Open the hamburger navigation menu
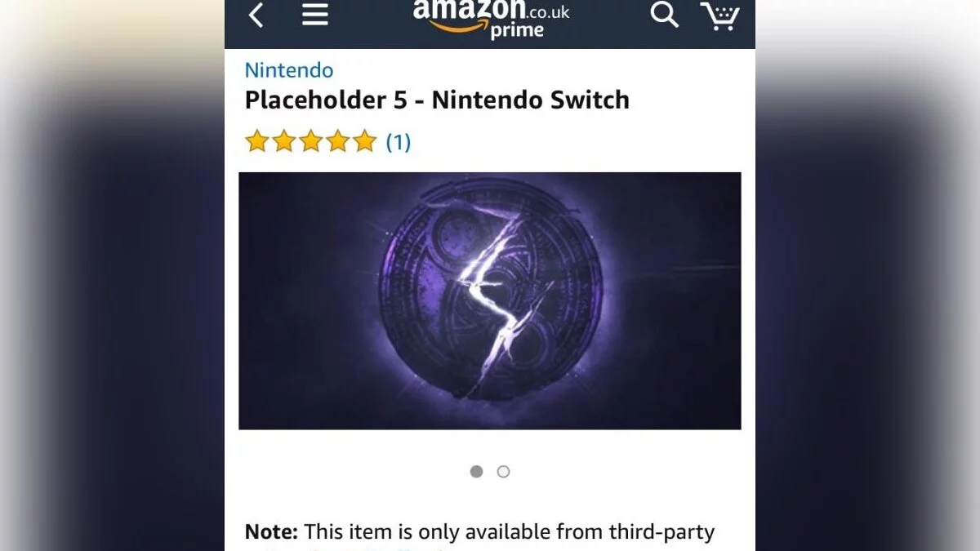 point(315,15)
